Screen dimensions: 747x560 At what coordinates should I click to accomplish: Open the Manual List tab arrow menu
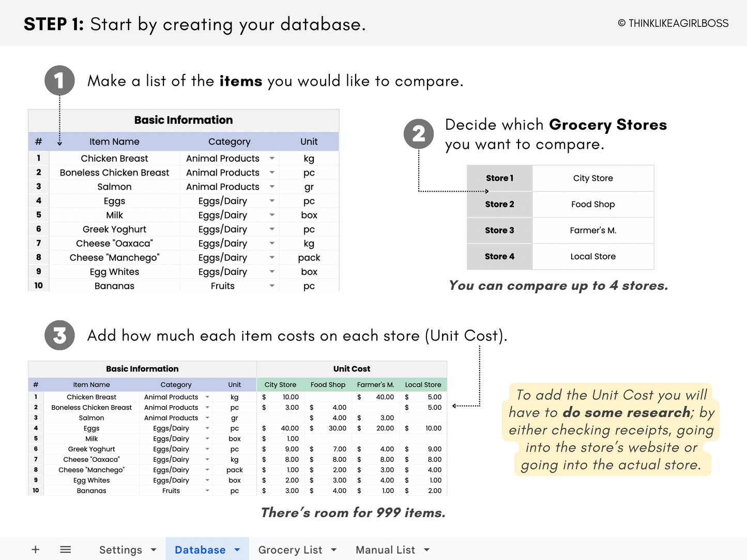point(427,550)
